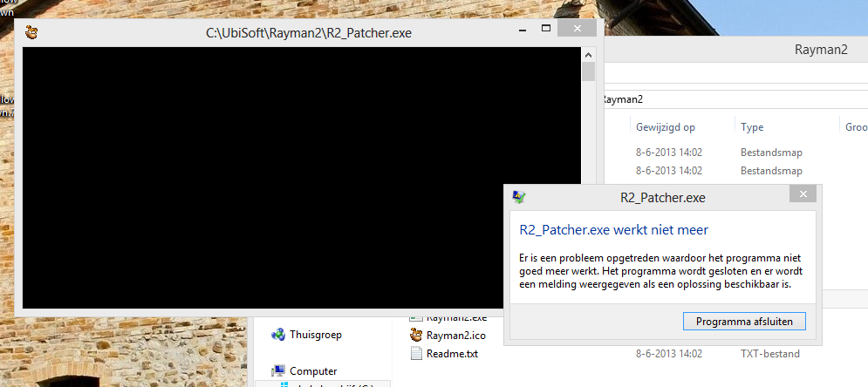The height and width of the screenshot is (387, 868).
Task: Select the Rayman2.ico file
Action: 455,335
